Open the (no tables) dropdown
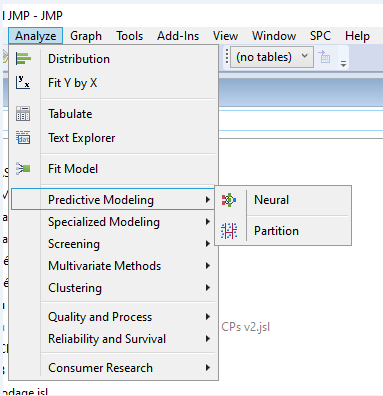 (272, 57)
